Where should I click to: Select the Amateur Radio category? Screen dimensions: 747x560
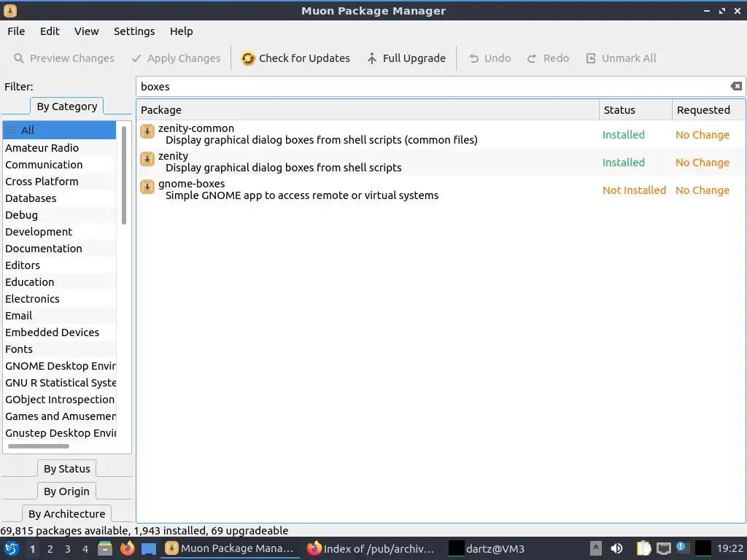[59, 147]
